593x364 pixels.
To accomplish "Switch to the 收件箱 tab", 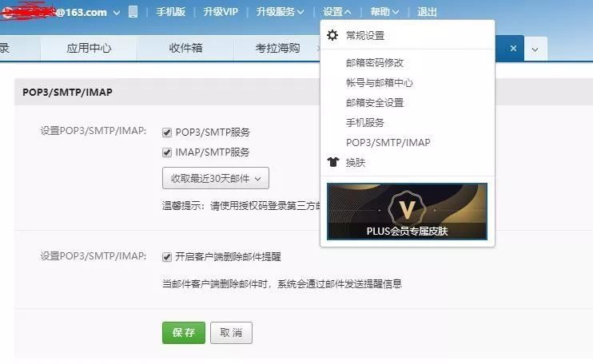I will coord(185,49).
